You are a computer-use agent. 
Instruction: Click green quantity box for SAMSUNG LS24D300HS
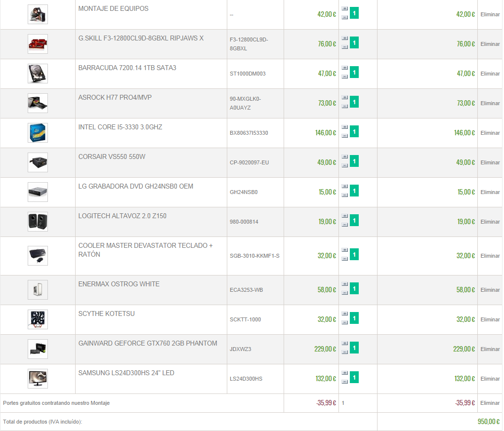[354, 377]
